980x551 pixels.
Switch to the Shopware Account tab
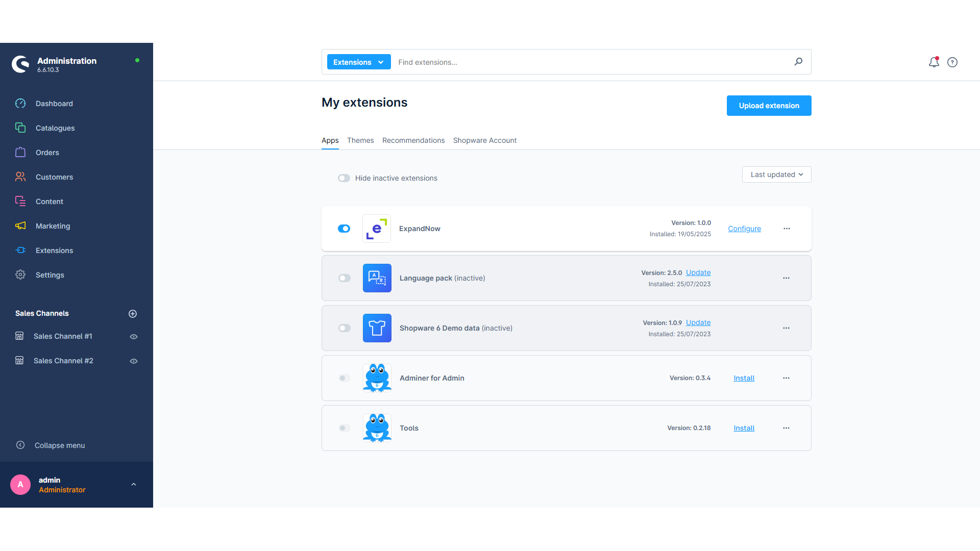click(x=485, y=140)
